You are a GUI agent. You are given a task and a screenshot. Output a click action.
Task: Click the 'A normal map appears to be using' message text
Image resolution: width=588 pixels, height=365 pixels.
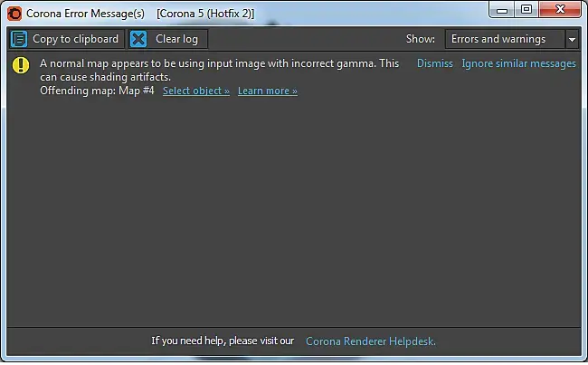pyautogui.click(x=220, y=70)
